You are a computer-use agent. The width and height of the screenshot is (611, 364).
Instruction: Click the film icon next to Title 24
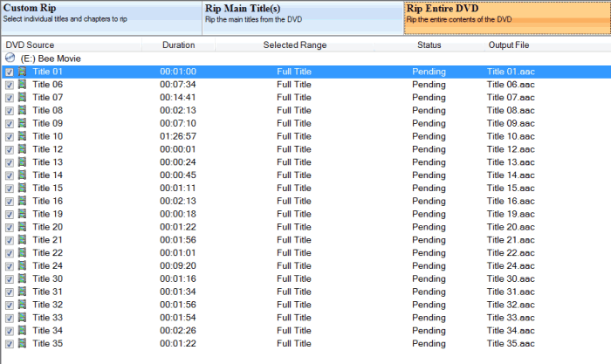[22, 265]
